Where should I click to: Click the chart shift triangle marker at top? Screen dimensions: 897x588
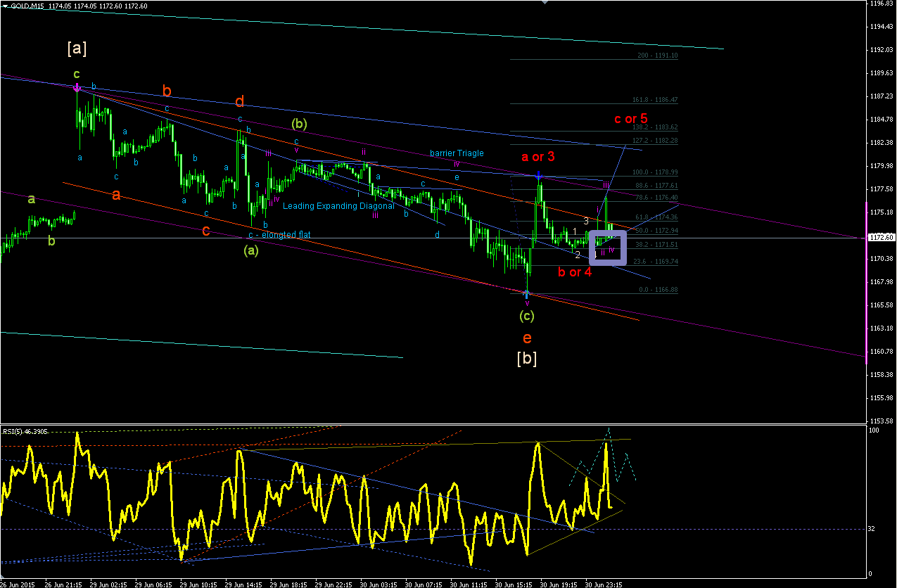coord(545,2)
